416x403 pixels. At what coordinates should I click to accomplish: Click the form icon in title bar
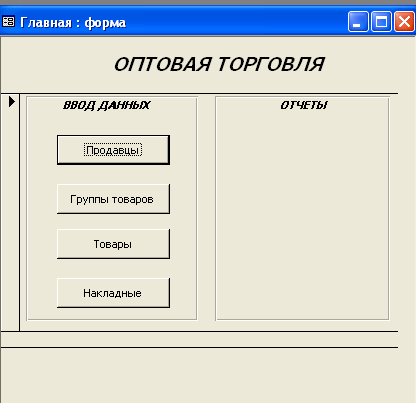[8, 22]
